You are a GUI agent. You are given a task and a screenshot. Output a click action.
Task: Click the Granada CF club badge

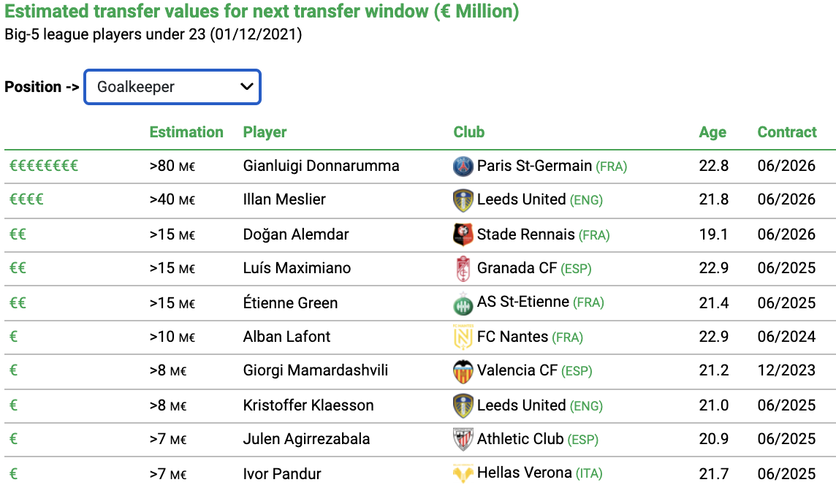point(463,269)
